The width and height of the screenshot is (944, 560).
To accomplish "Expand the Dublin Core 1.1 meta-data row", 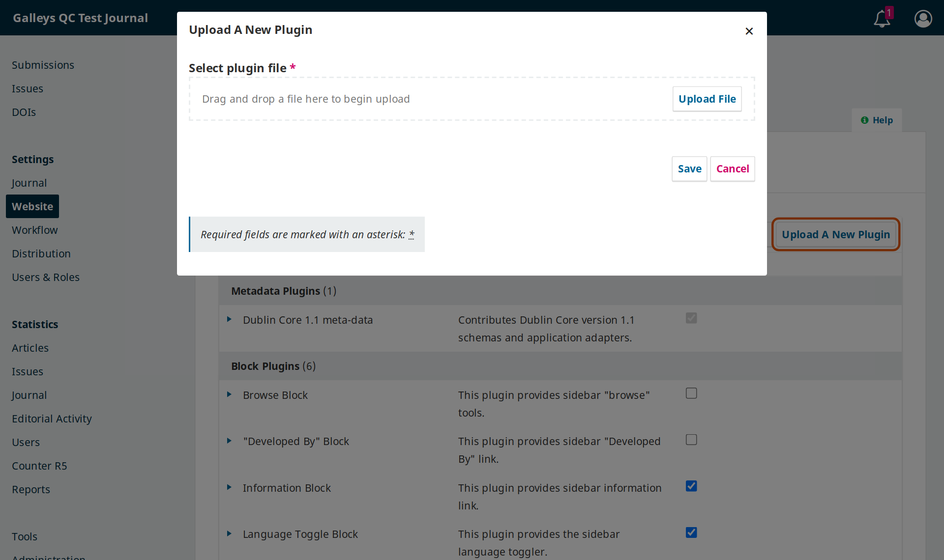I will [x=229, y=319].
